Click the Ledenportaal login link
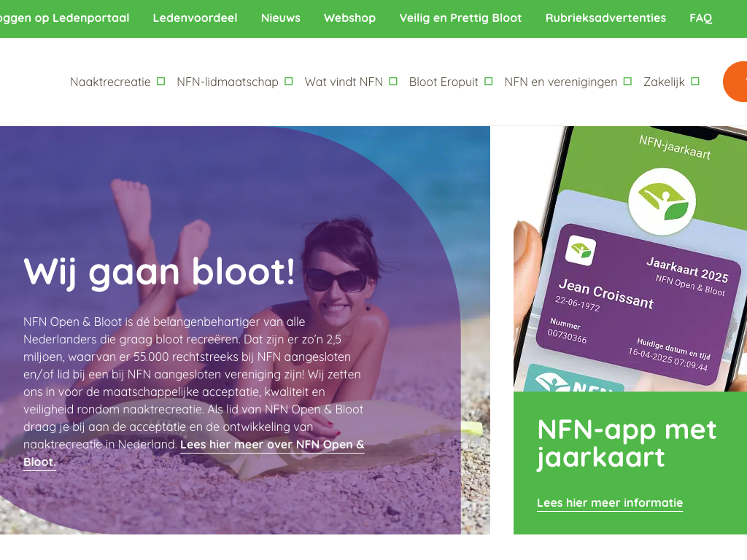This screenshot has height=560, width=747. [64, 18]
